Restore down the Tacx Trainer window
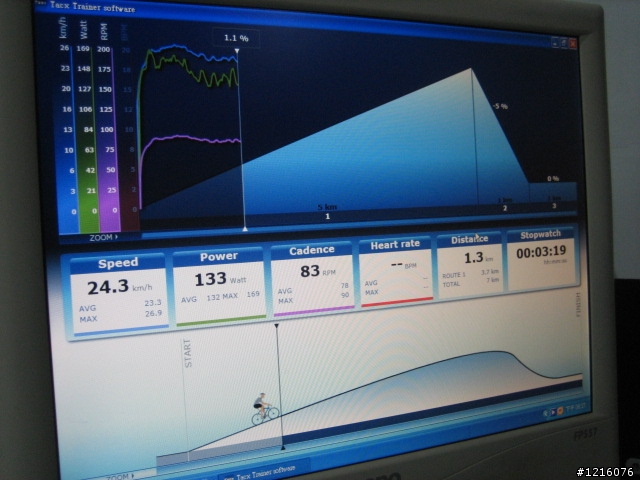640x480 pixels. (x=564, y=42)
